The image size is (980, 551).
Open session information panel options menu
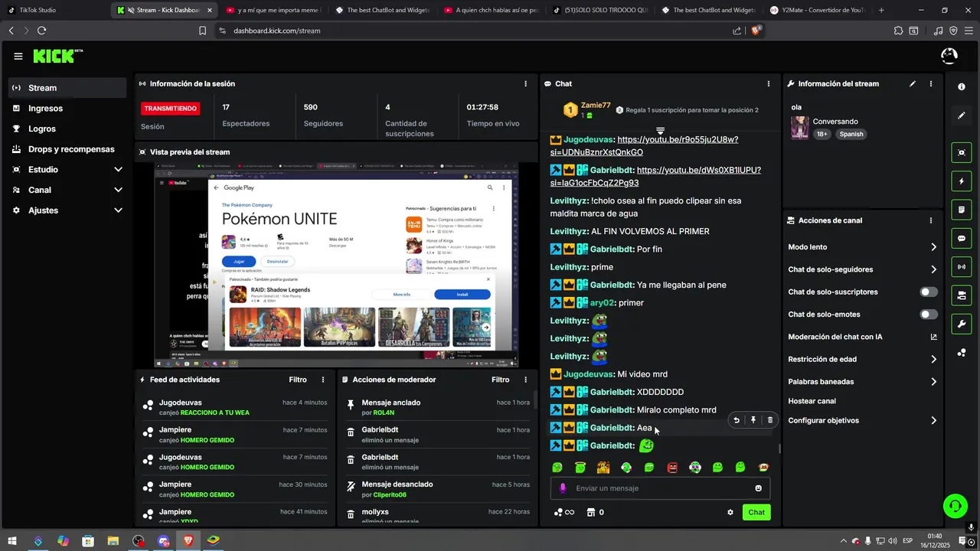tap(525, 83)
